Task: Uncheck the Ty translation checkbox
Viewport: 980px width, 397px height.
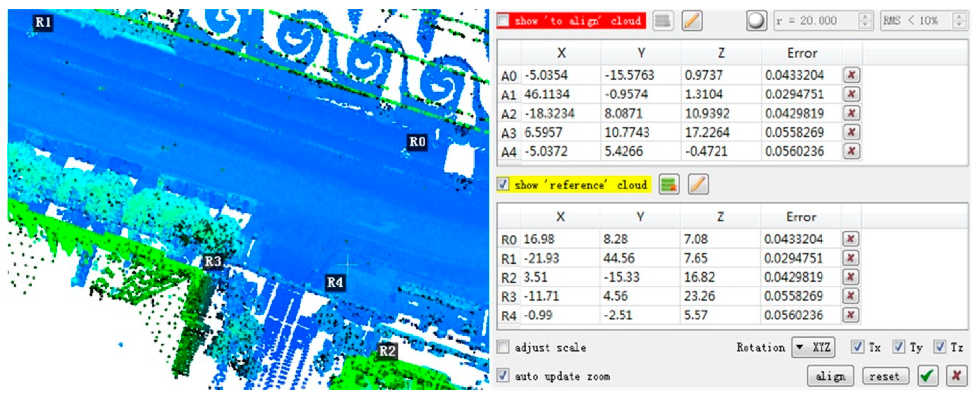Action: pos(899,347)
